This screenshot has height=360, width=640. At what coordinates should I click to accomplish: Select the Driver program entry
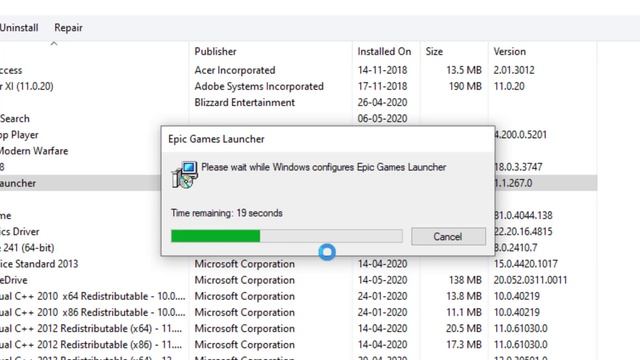(x=20, y=232)
